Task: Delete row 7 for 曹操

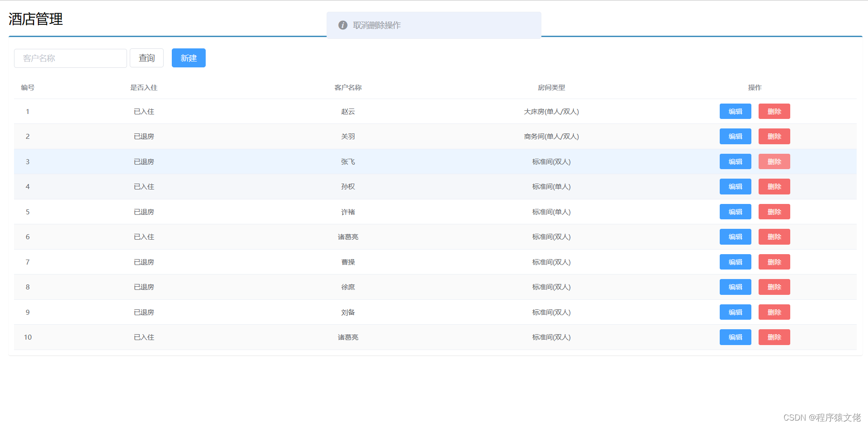Action: pyautogui.click(x=774, y=262)
